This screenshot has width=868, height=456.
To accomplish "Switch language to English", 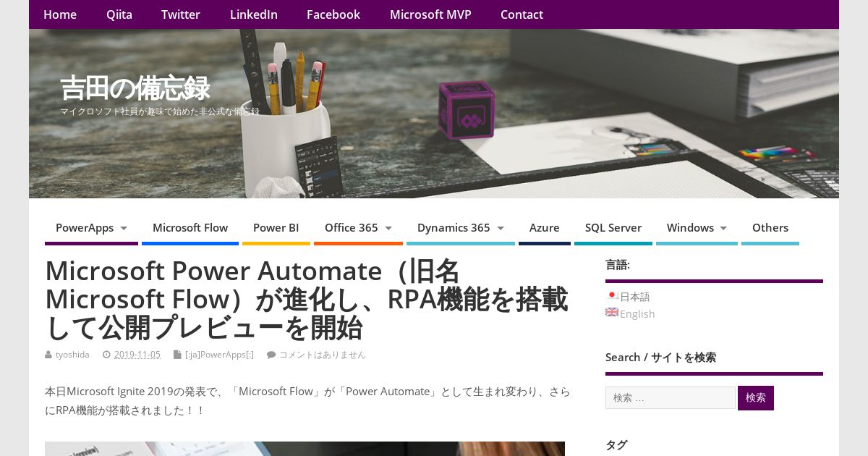I will pos(637,314).
